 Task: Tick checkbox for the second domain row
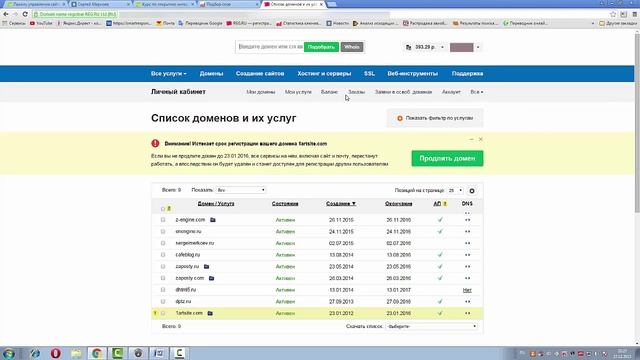[x=163, y=231]
